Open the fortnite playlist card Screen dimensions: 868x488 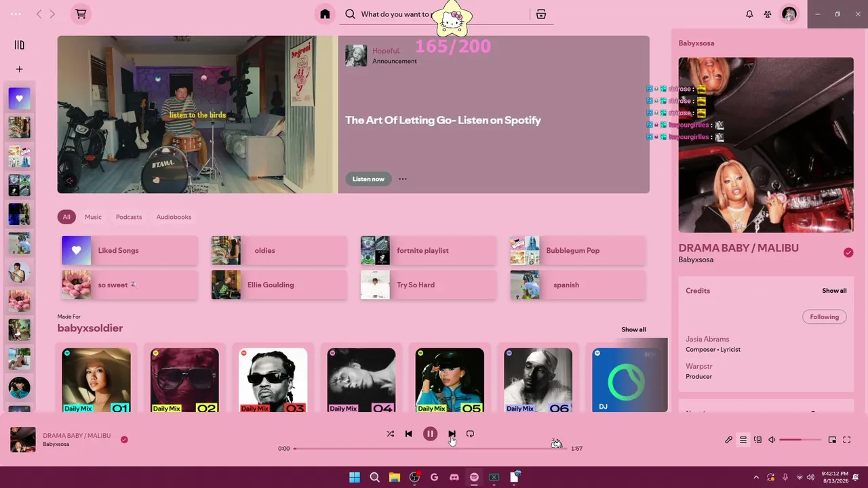click(429, 251)
